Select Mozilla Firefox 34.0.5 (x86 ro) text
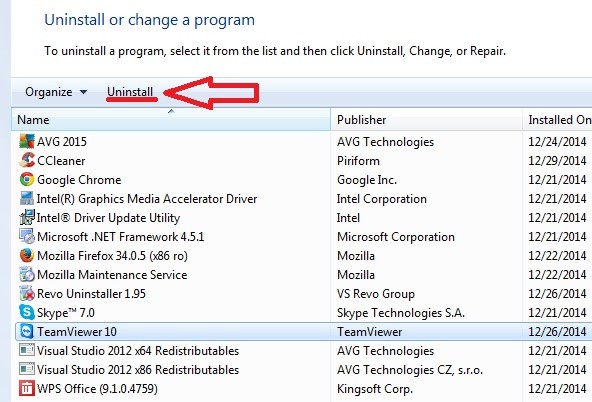Image resolution: width=592 pixels, height=402 pixels. 112,256
